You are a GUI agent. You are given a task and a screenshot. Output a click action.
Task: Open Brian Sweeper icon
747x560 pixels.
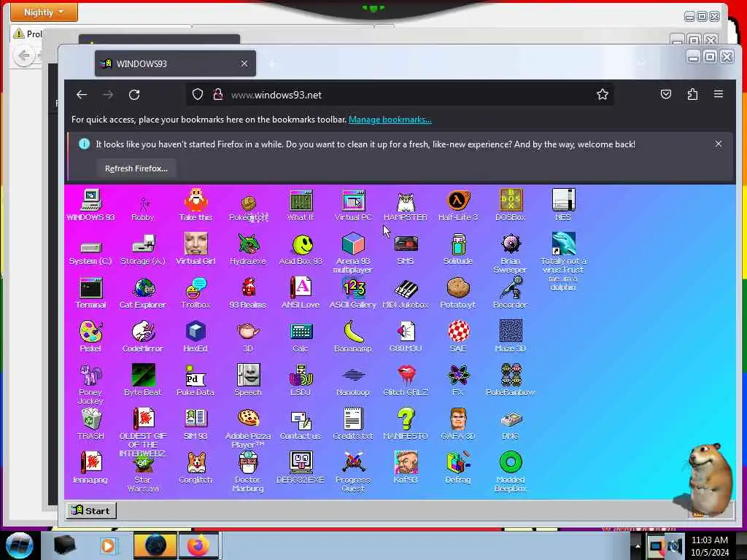510,253
